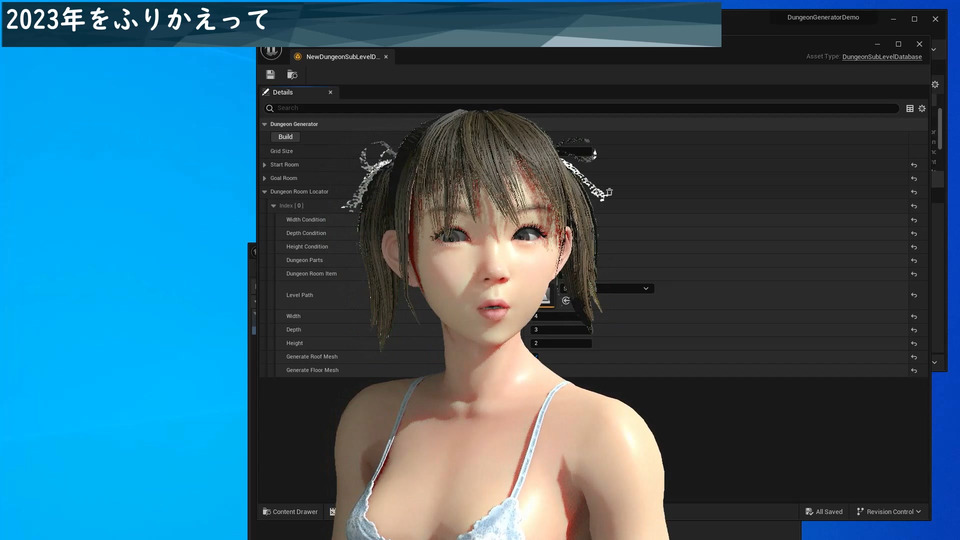Click the Height value input field
This screenshot has width=960, height=540.
pyautogui.click(x=560, y=343)
